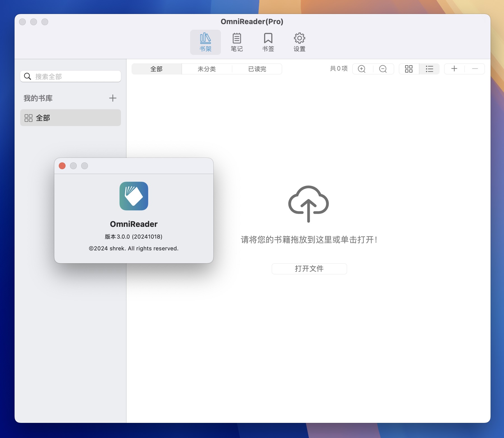This screenshot has height=438, width=504.
Task: Add a book with toolbar plus
Action: [x=454, y=69]
